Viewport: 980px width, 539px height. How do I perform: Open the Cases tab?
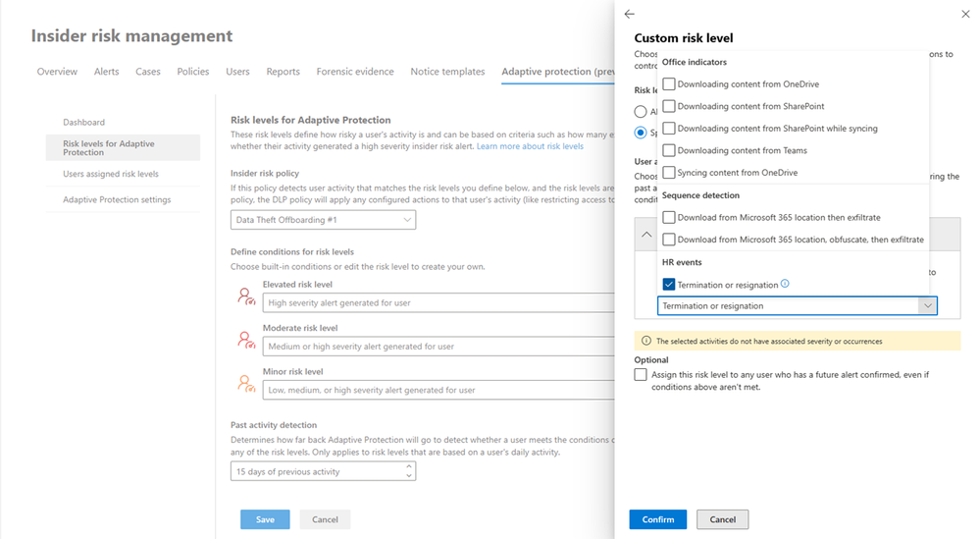click(x=147, y=72)
